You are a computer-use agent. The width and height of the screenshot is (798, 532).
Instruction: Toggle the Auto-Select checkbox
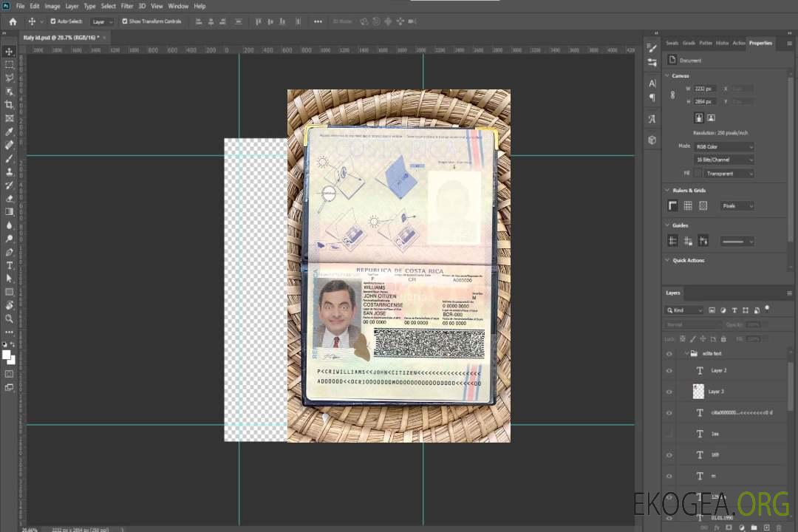point(53,21)
